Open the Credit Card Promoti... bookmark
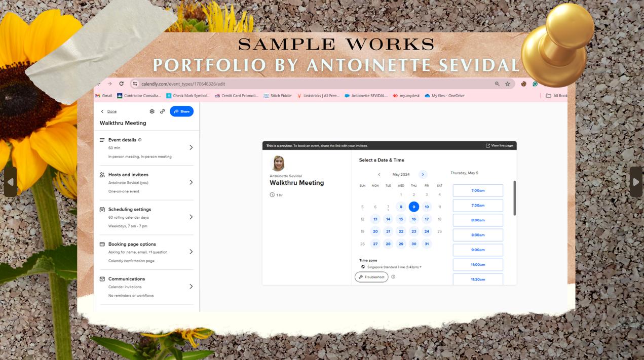Image resolution: width=644 pixels, height=360 pixels. (x=236, y=96)
